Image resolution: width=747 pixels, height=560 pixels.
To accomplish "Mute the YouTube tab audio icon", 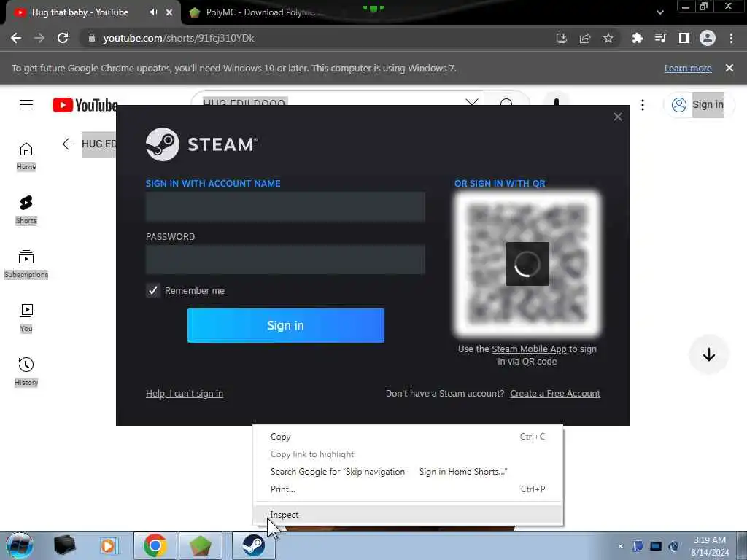I will click(153, 12).
